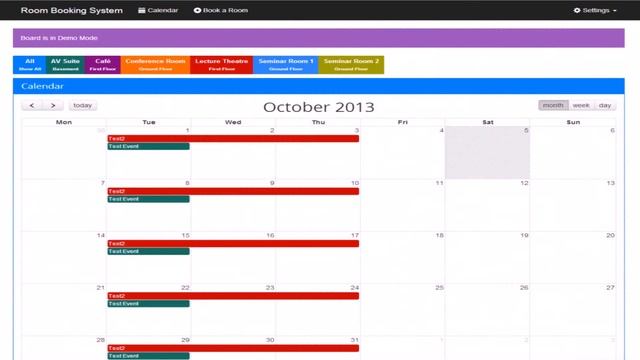Viewport: 640px width, 360px height.
Task: Click the Book a Room arrow icon
Action: [x=197, y=10]
